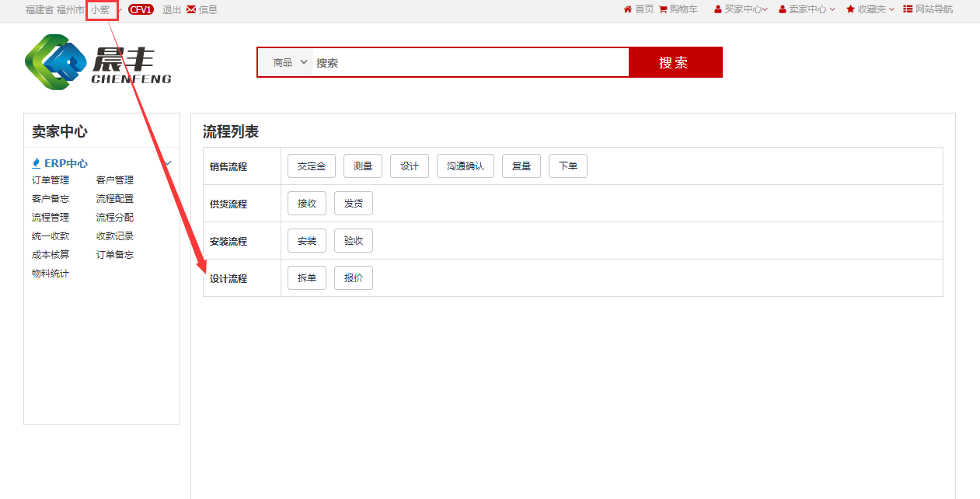Select 成本核算 in the sidebar
Viewport: 980px width, 499px height.
[51, 255]
